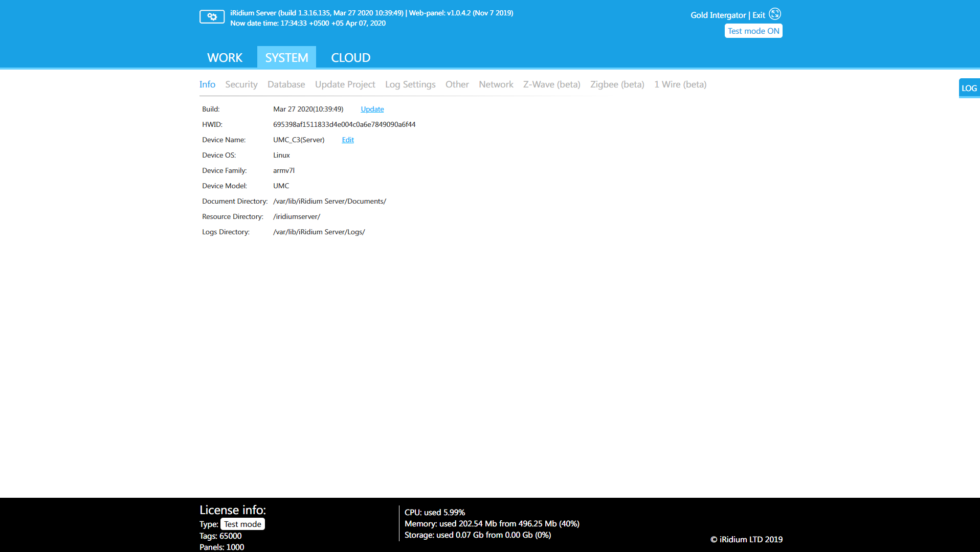Click the Edit link for Device Name
This screenshot has width=980, height=552.
[348, 140]
